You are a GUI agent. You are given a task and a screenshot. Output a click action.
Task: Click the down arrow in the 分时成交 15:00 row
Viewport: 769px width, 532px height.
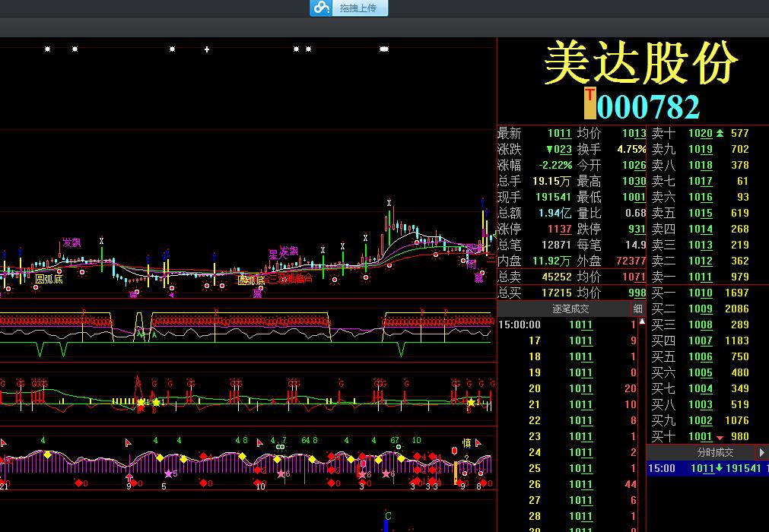(719, 468)
